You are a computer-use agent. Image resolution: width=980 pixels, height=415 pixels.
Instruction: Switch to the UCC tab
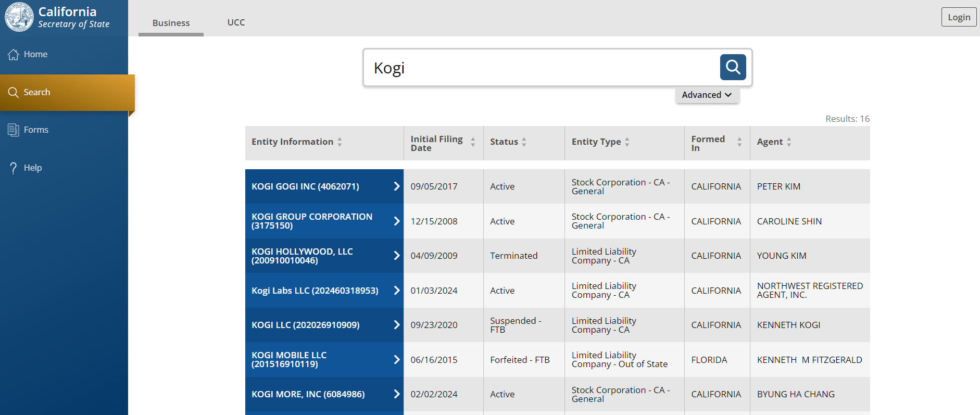coord(236,22)
